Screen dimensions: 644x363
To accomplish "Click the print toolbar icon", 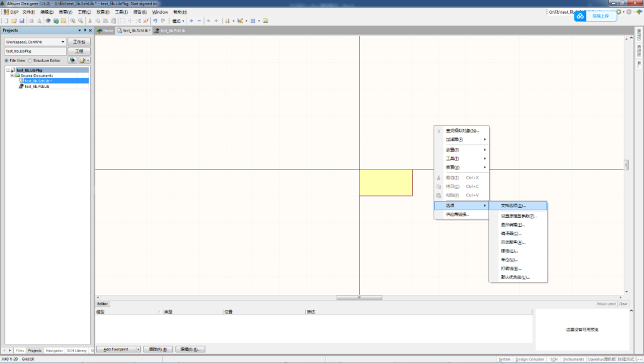I will (31, 21).
